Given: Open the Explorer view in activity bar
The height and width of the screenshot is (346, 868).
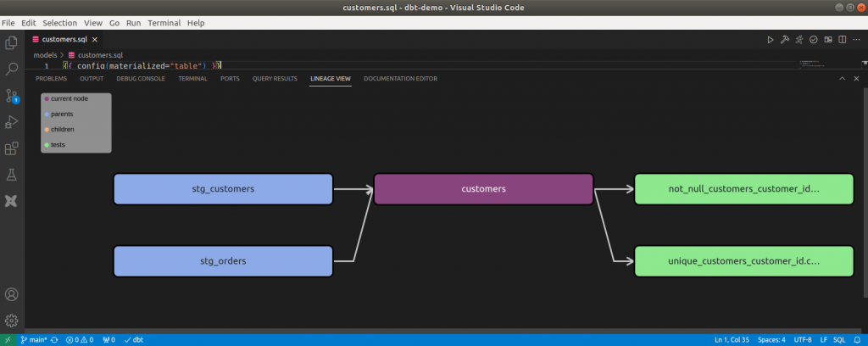Looking at the screenshot, I should [11, 43].
